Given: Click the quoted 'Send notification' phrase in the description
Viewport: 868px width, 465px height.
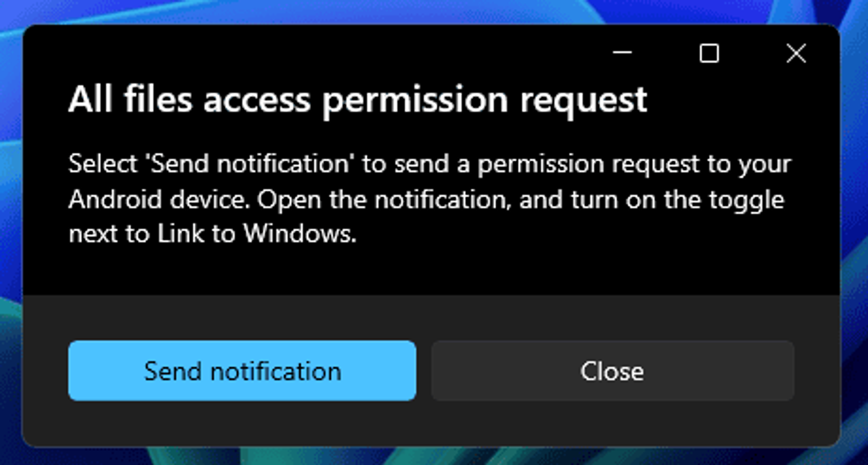Looking at the screenshot, I should pyautogui.click(x=250, y=163).
